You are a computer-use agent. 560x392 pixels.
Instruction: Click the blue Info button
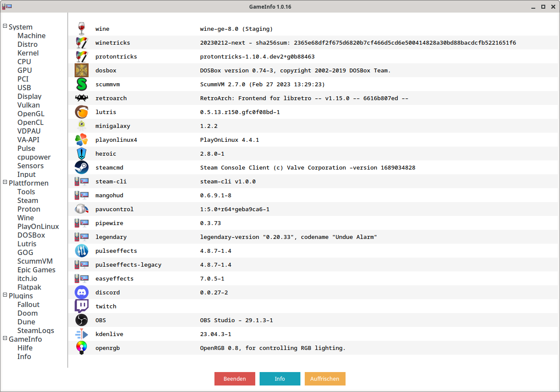pos(280,379)
